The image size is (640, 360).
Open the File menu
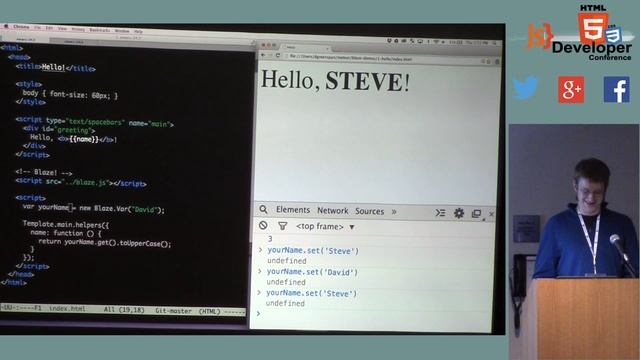(37, 27)
